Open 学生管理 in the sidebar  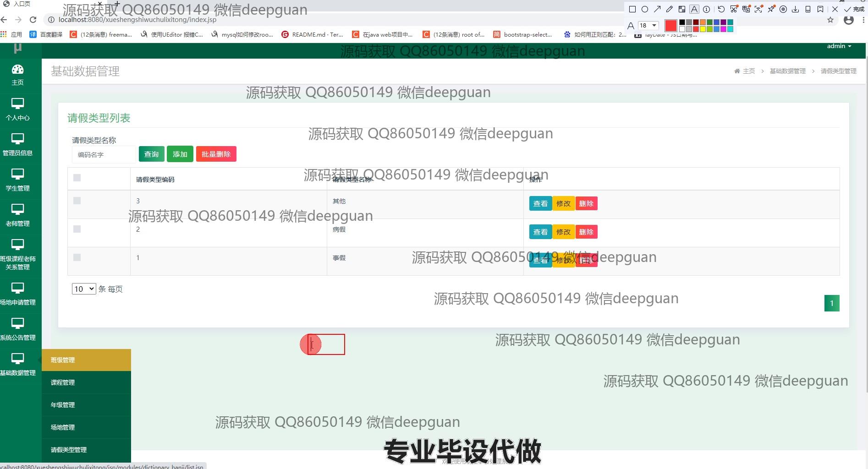pyautogui.click(x=17, y=180)
